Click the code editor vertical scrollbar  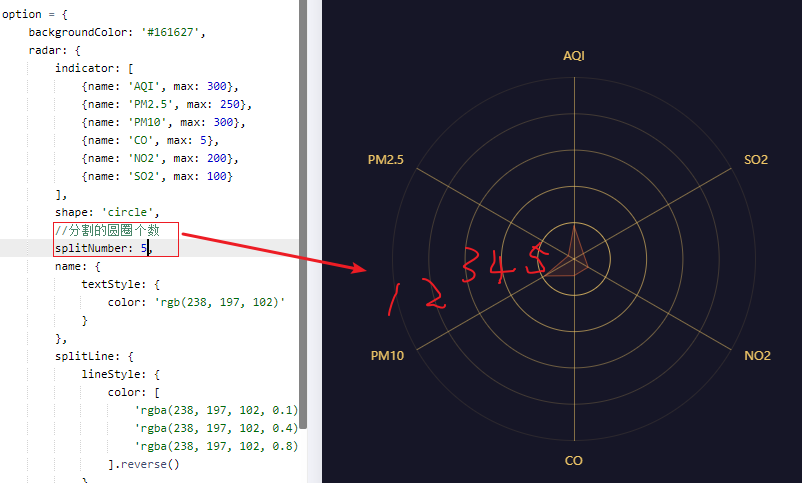click(303, 214)
